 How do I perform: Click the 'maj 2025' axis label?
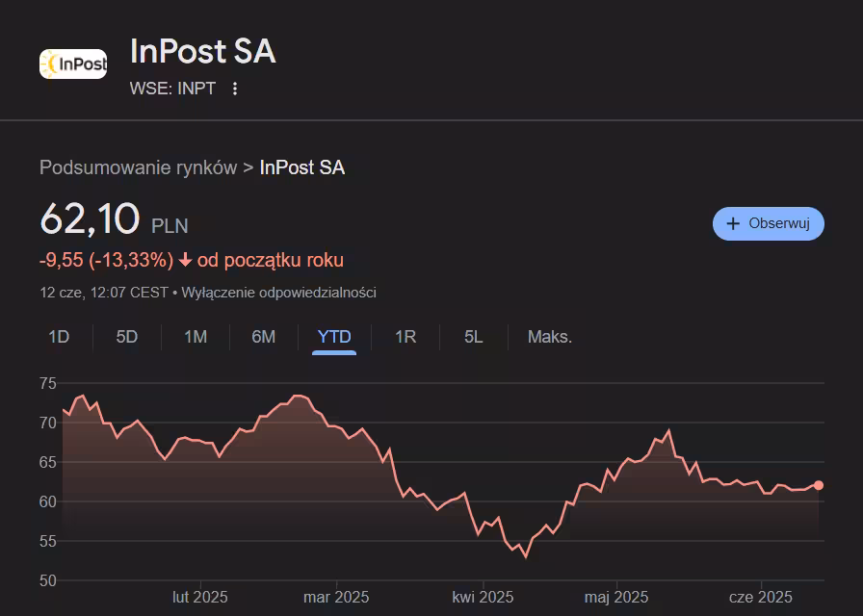tap(616, 597)
